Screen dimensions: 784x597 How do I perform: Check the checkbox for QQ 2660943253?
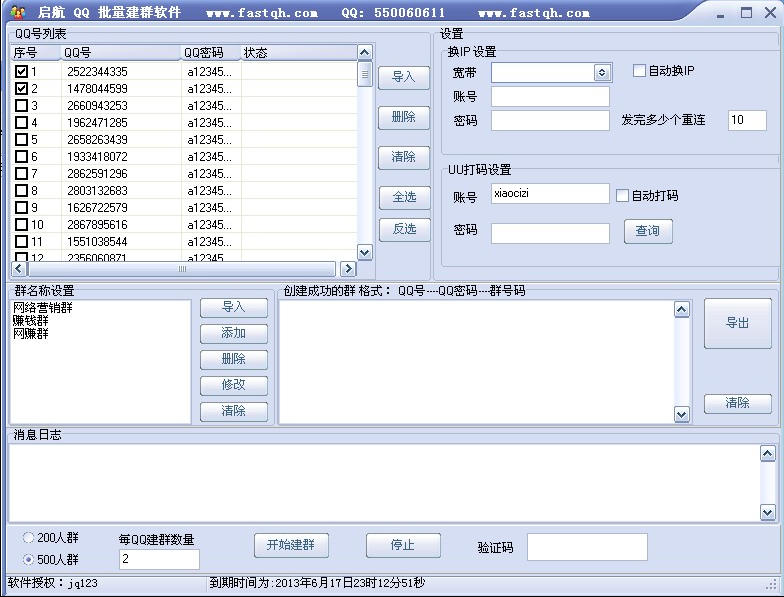[x=21, y=106]
